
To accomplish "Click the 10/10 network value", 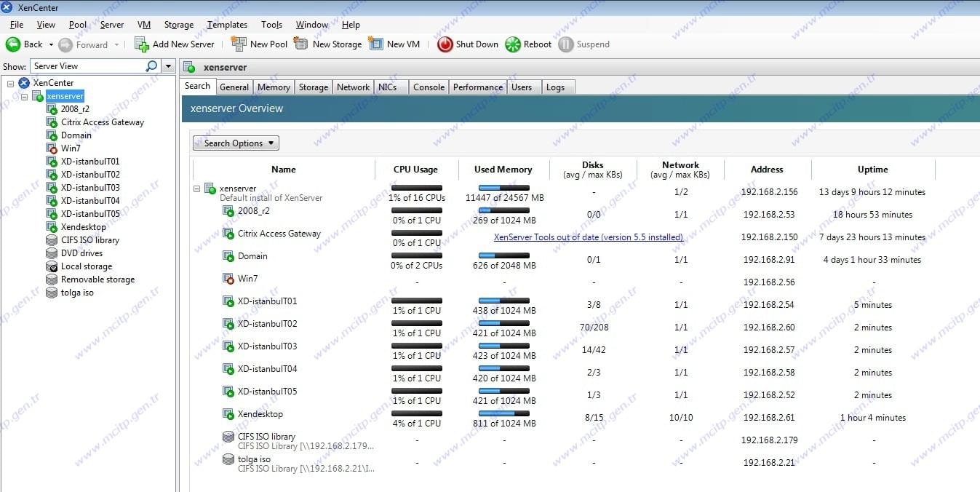I will pyautogui.click(x=681, y=418).
